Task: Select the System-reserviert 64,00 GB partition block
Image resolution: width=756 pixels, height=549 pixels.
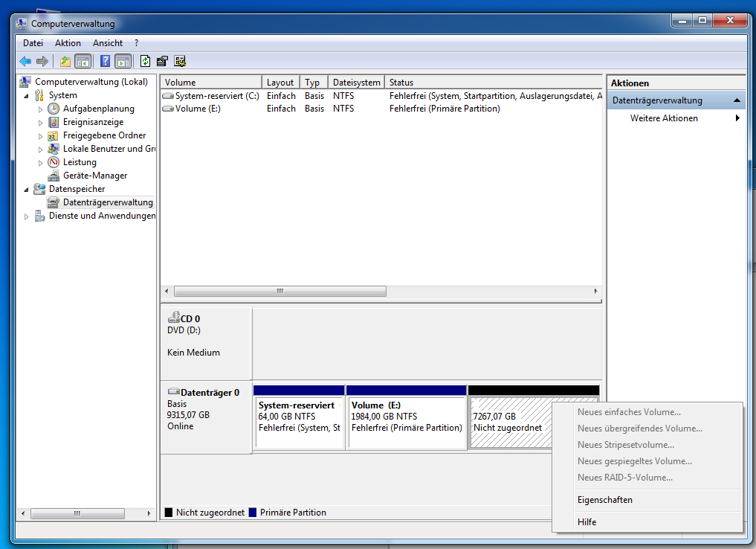Action: tap(298, 417)
